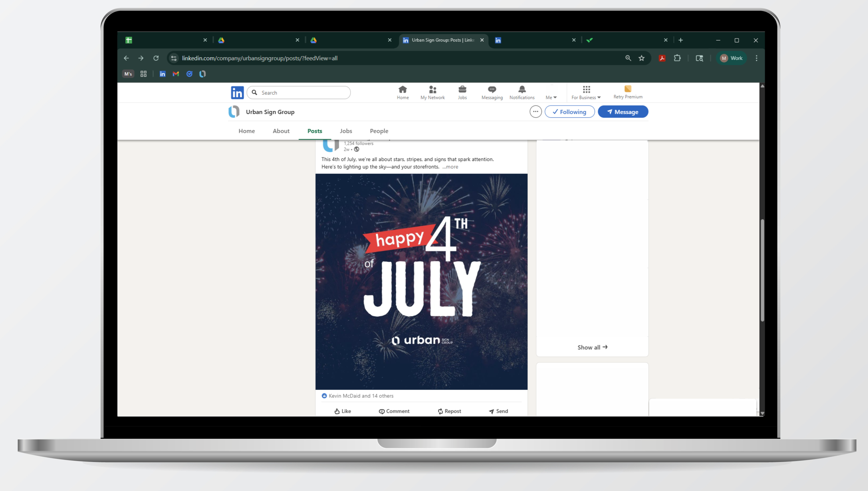Screen dimensions: 868x491
Task: Click the Message button
Action: tap(623, 112)
